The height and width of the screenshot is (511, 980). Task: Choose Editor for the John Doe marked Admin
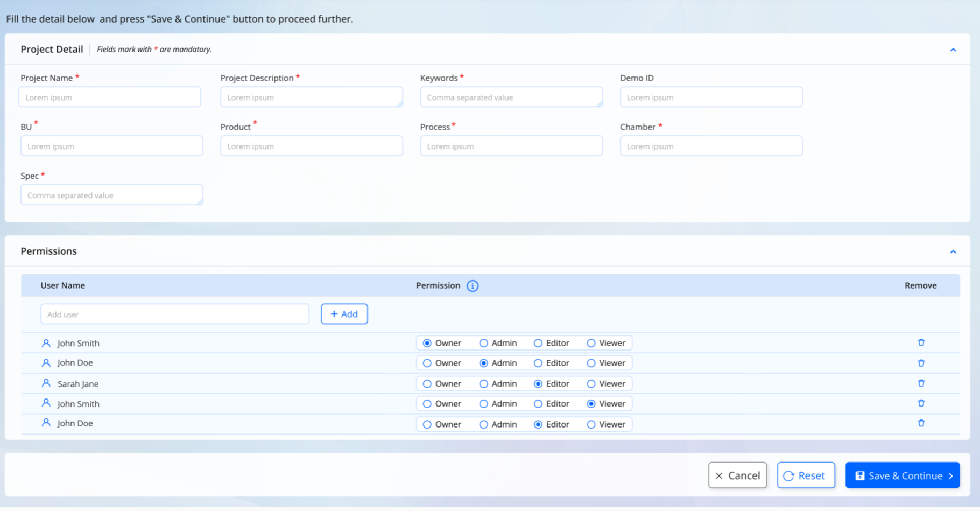[538, 363]
